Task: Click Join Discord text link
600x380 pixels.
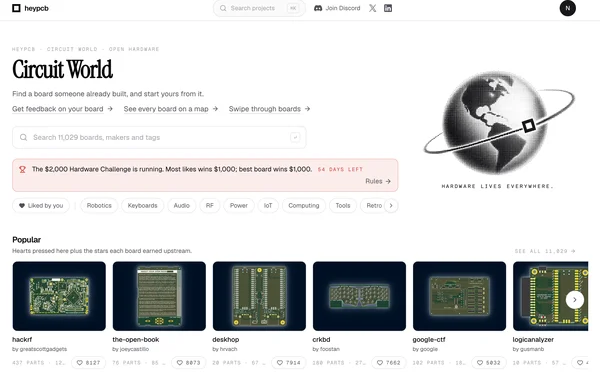Action: 343,8
